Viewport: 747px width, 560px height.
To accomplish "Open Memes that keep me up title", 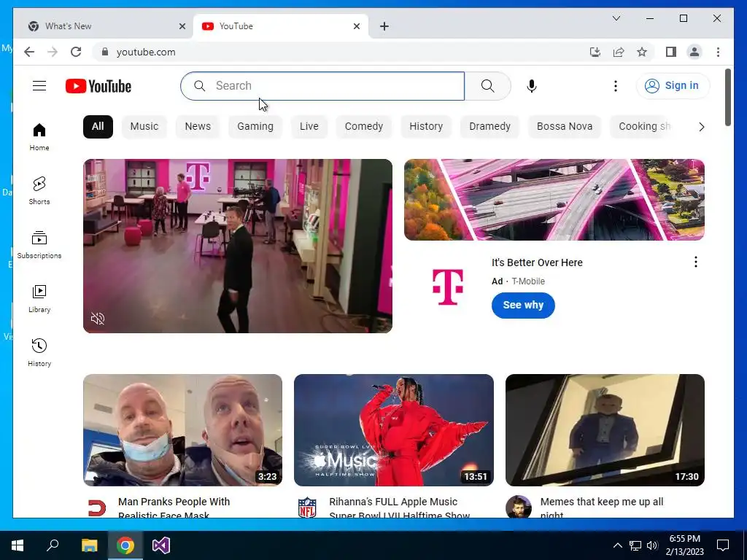I will pos(602,508).
